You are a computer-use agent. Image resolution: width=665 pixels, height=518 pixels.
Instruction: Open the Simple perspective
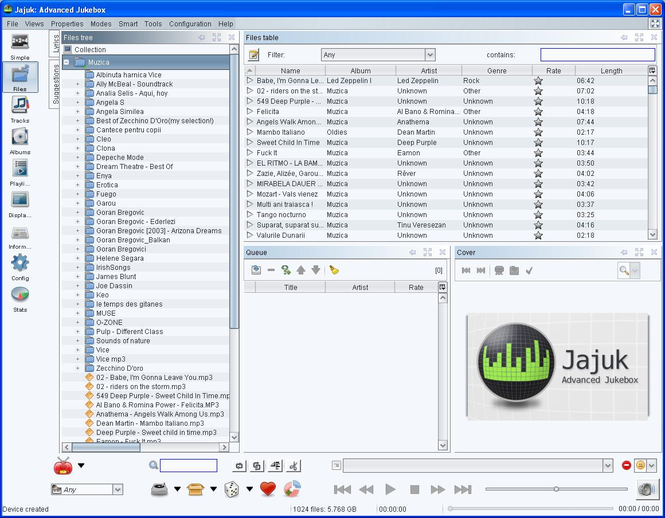[x=20, y=46]
